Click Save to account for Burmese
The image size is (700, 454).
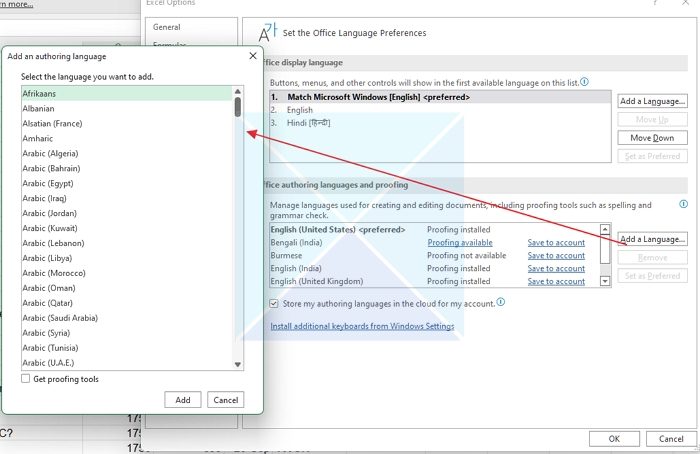click(556, 255)
